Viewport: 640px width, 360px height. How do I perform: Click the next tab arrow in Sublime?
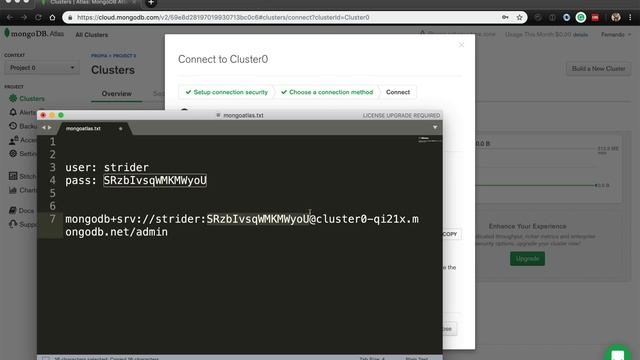click(50, 128)
